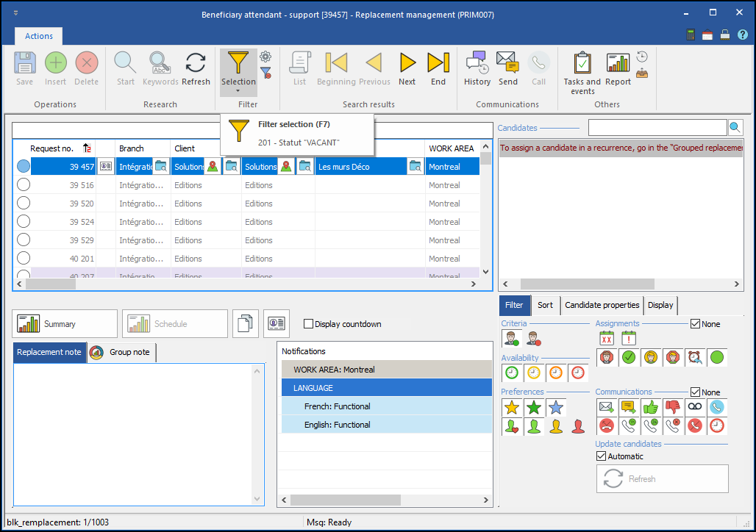Select the row marker for request 39 529

[23, 240]
